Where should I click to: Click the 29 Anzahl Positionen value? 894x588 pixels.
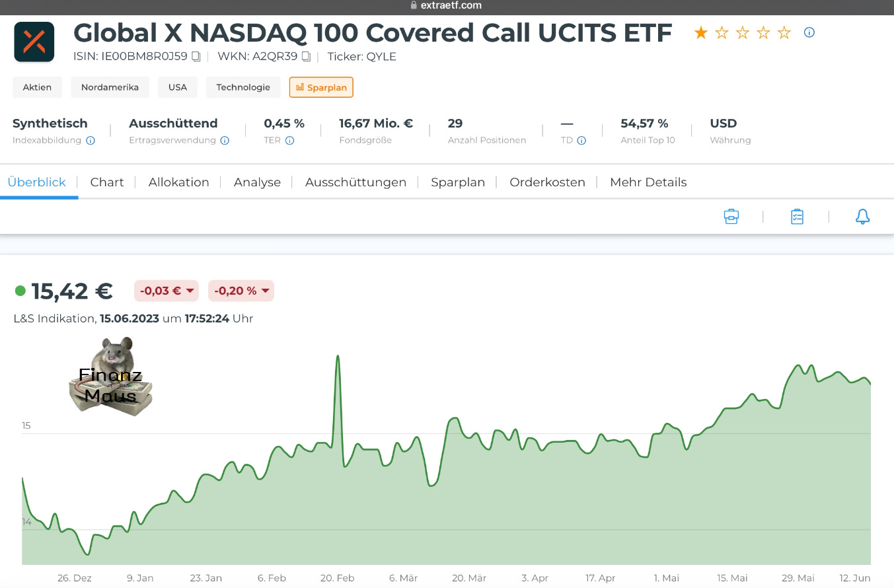[x=455, y=124]
